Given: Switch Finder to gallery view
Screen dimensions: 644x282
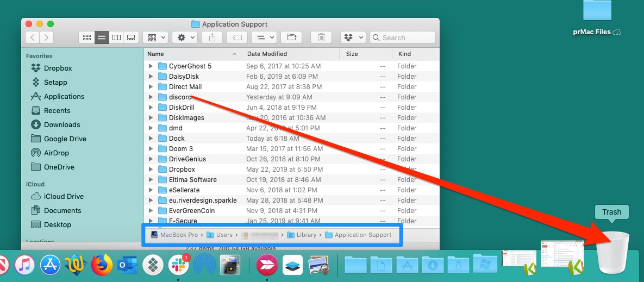Looking at the screenshot, I should (131, 37).
